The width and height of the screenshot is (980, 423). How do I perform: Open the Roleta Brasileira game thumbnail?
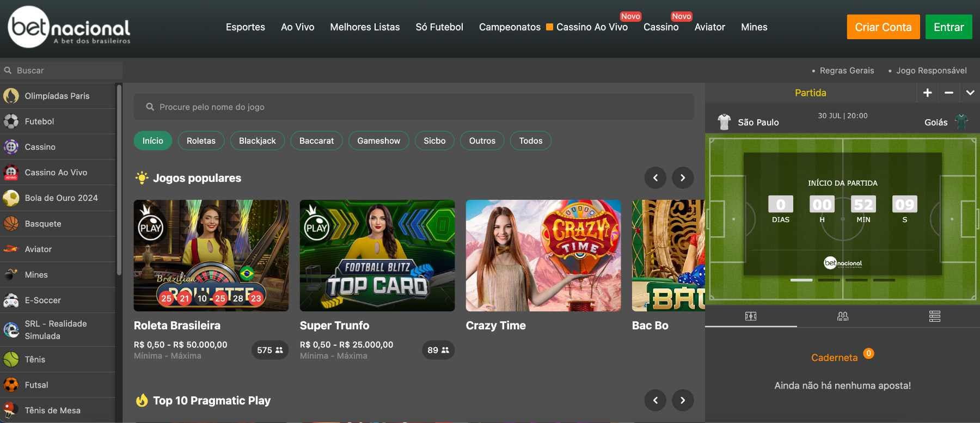pos(211,255)
